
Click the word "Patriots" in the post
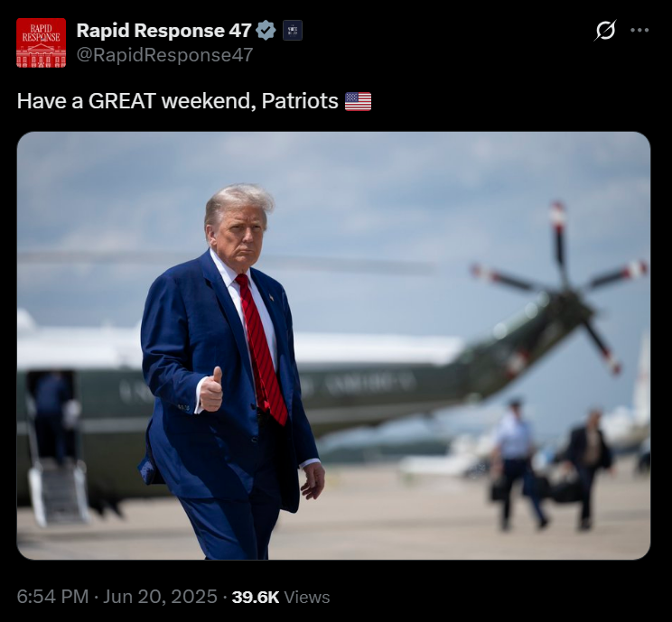point(300,101)
